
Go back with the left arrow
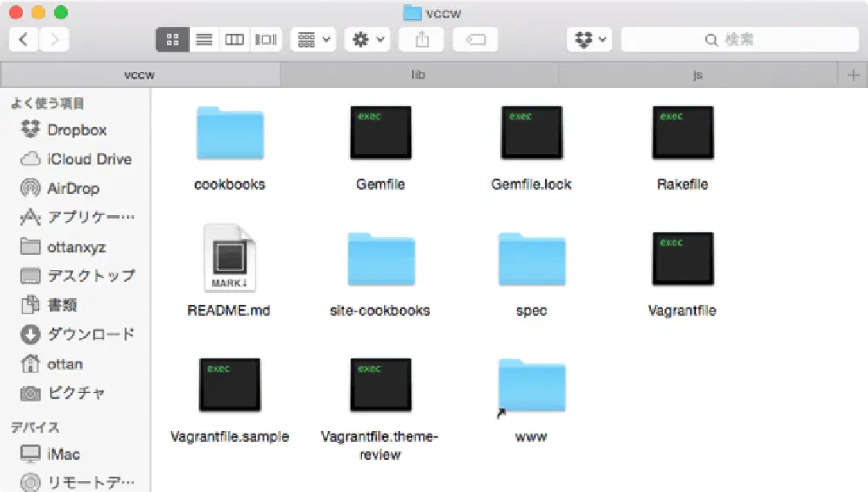tap(24, 39)
